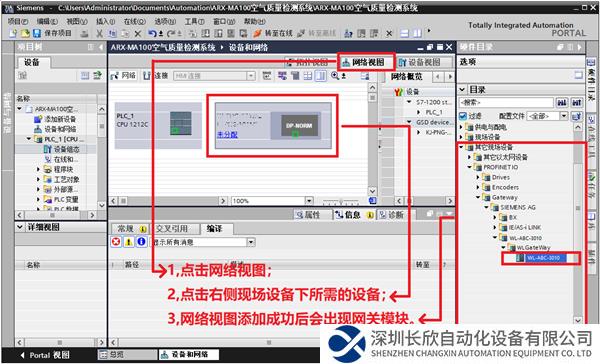The height and width of the screenshot is (364, 600).
Task: Toggle the Filter (过滤) checkbox in catalog
Action: click(x=463, y=116)
